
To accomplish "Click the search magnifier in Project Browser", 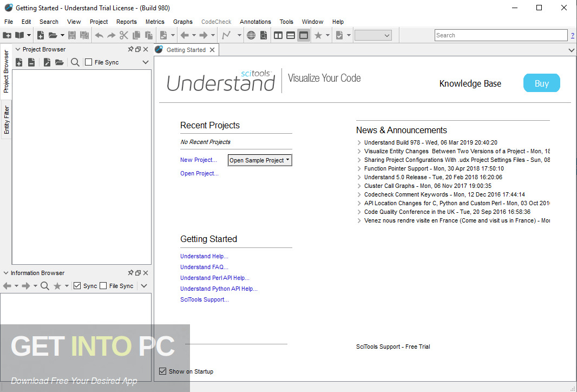I will pyautogui.click(x=75, y=63).
